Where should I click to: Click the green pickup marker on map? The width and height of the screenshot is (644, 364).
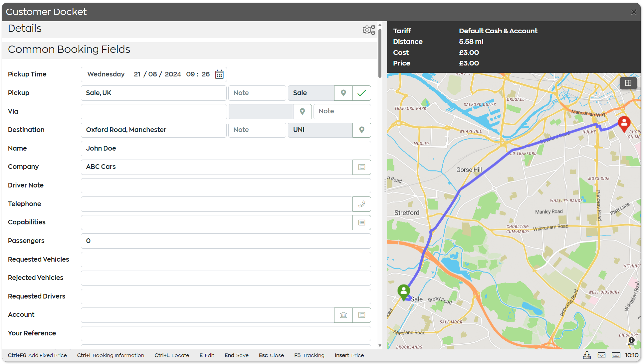point(404,292)
